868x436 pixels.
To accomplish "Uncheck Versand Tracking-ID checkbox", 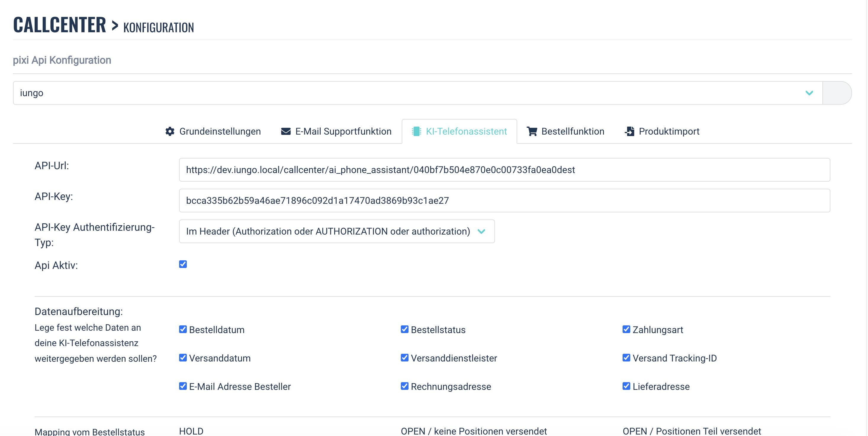I will click(x=626, y=358).
